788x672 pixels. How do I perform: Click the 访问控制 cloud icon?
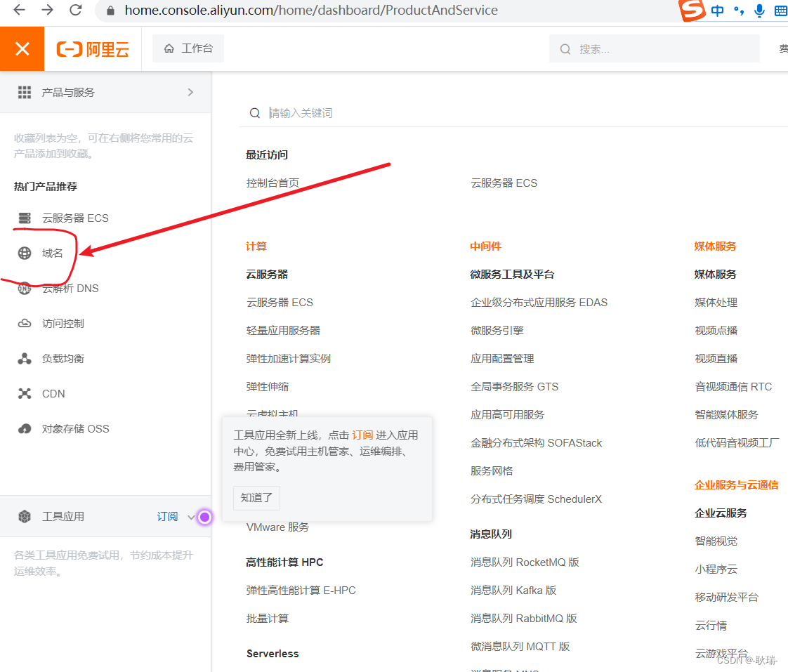25,324
